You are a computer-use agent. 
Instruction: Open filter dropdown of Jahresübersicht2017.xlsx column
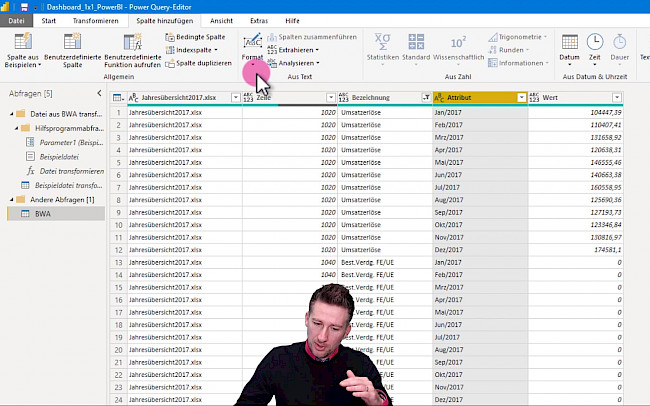233,97
